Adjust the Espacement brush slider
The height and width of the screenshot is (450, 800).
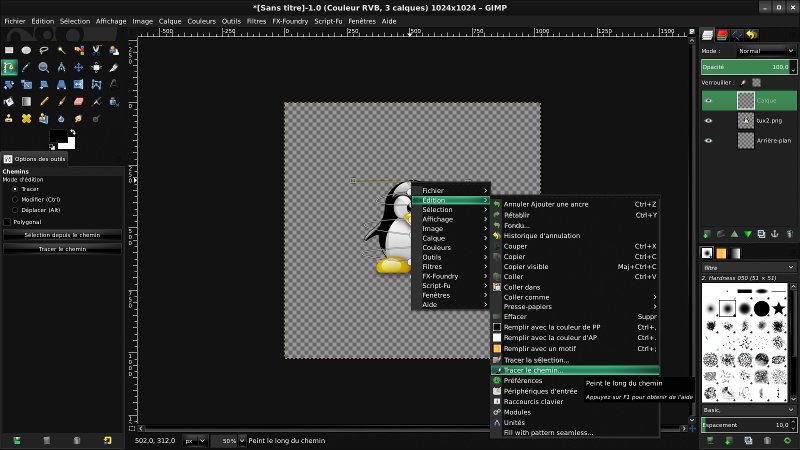click(748, 425)
